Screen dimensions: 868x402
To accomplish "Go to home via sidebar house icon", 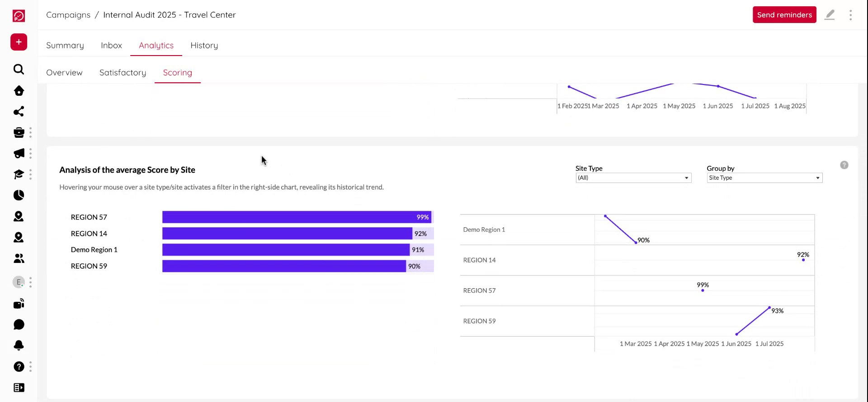I will [x=19, y=91].
